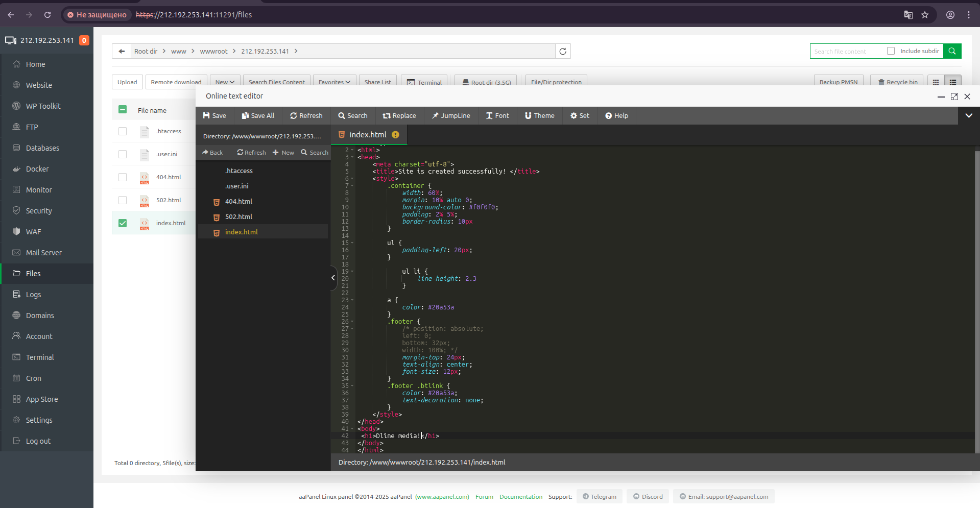Click the Search file content field
The width and height of the screenshot is (980, 508).
(847, 51)
